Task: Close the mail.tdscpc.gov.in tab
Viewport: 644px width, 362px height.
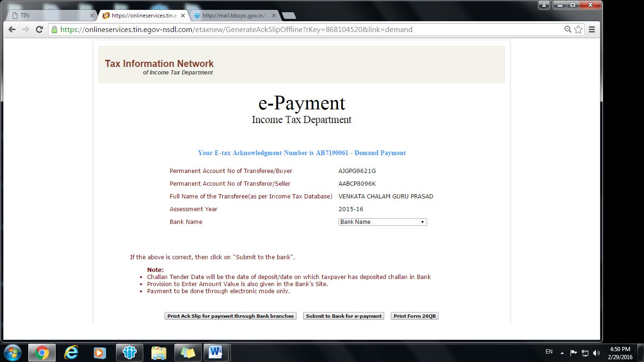Action: 274,16
